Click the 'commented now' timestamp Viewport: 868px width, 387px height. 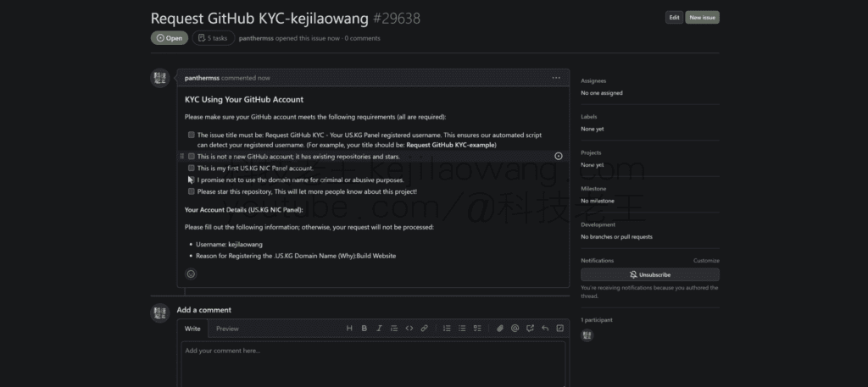point(246,78)
